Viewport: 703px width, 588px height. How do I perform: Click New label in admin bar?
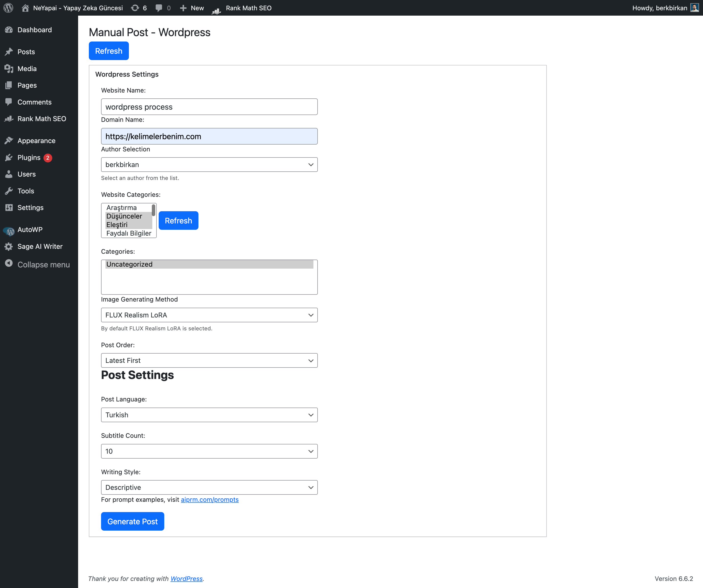tap(197, 8)
